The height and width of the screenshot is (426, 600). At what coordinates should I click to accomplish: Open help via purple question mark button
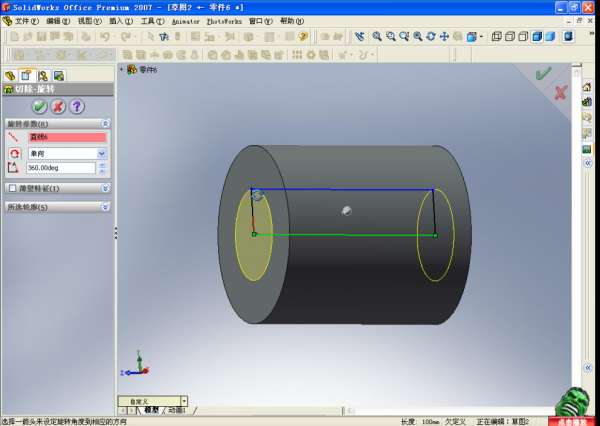pos(77,106)
